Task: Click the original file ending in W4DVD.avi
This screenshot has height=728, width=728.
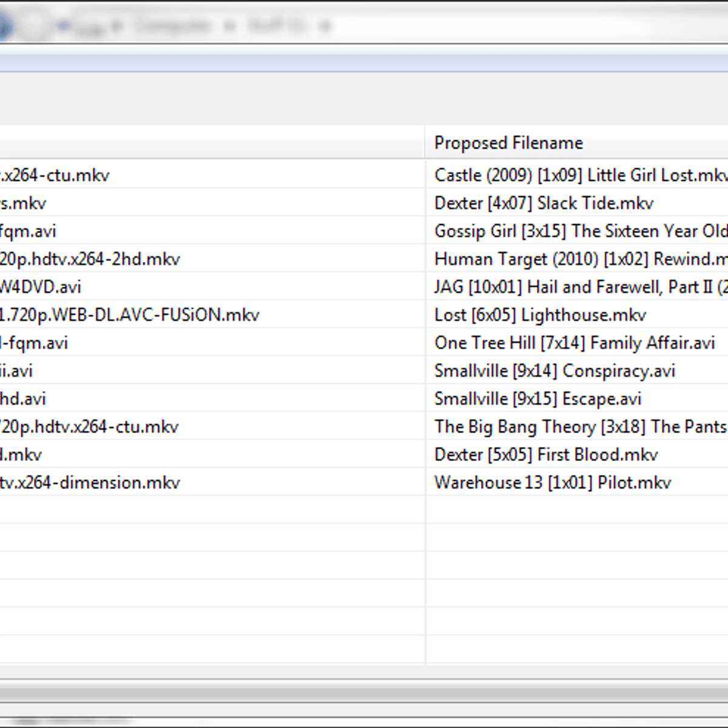Action: coord(40,287)
